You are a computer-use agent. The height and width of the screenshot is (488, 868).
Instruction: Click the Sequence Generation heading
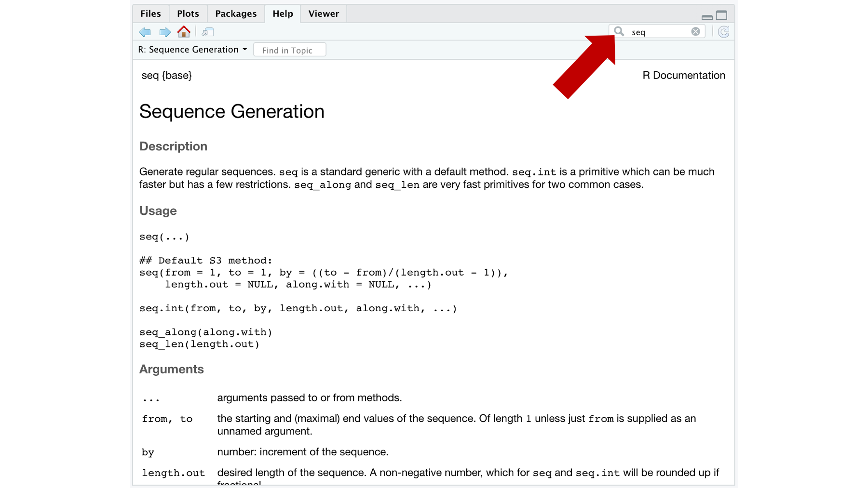coord(232,112)
